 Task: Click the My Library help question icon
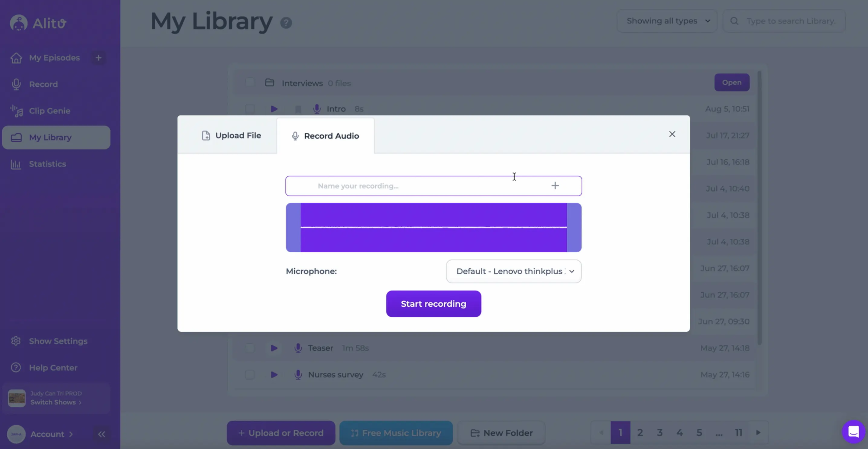point(286,23)
